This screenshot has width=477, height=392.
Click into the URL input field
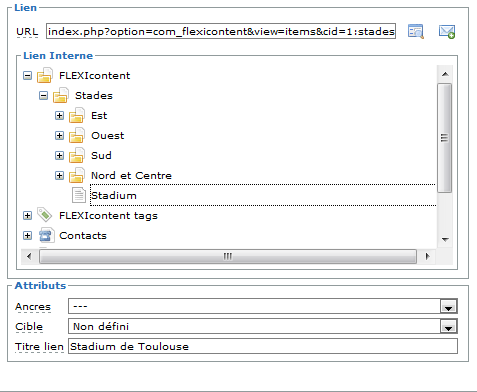coord(221,31)
